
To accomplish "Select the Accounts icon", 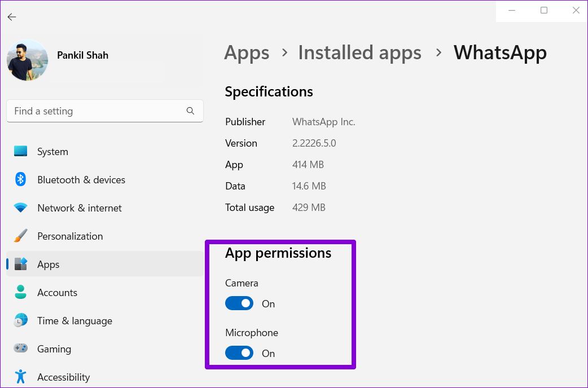I will [x=20, y=292].
